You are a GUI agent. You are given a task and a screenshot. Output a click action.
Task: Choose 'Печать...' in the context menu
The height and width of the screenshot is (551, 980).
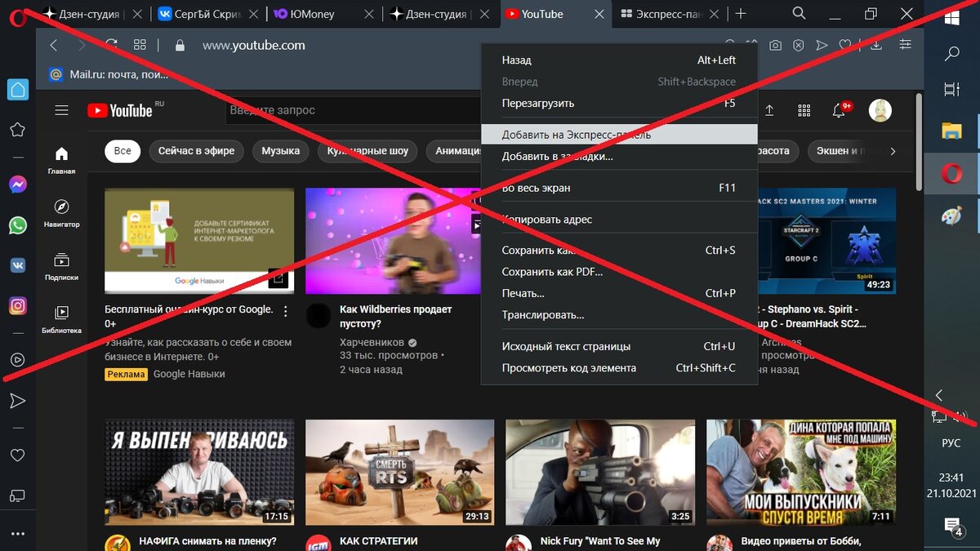coord(618,293)
